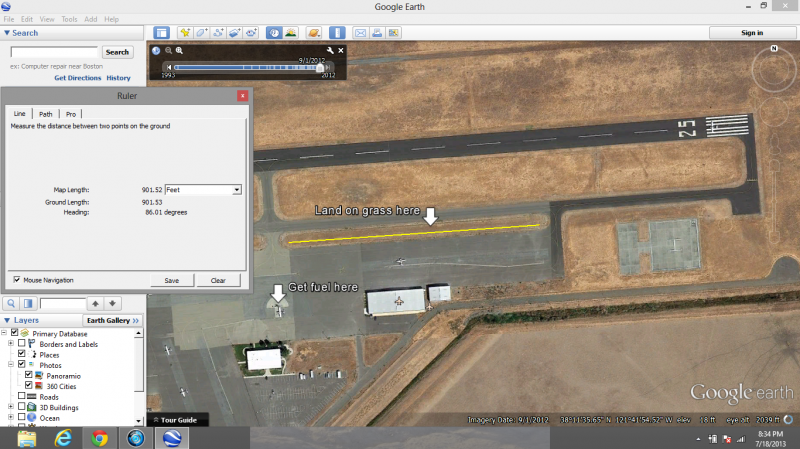
Task: Click the Add Polygon toolbar icon
Action: point(201,33)
